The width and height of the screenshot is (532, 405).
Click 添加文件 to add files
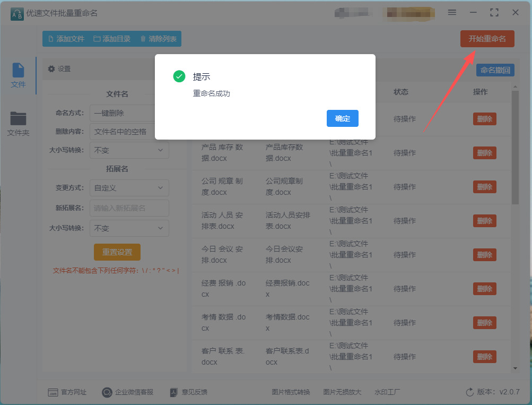pos(66,39)
